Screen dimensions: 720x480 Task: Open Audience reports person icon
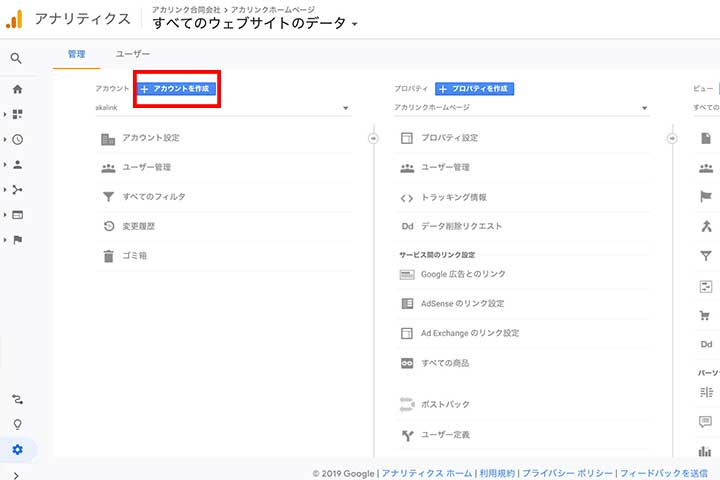tap(17, 164)
